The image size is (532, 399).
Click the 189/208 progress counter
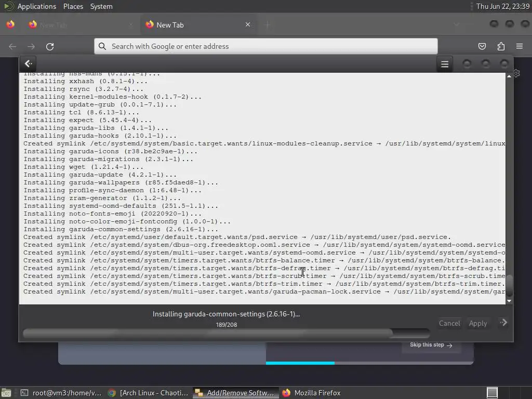(227, 325)
